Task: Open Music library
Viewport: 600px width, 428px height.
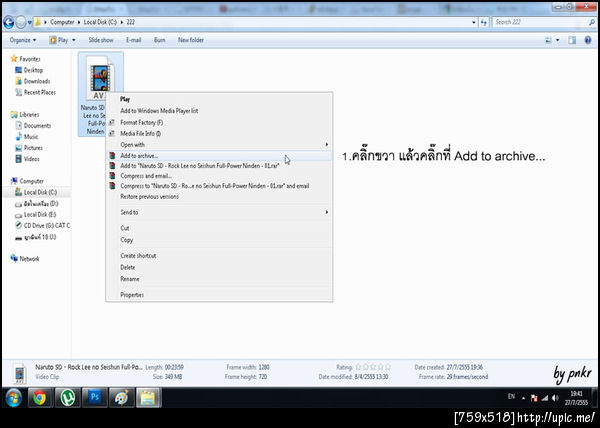Action: [x=26, y=137]
